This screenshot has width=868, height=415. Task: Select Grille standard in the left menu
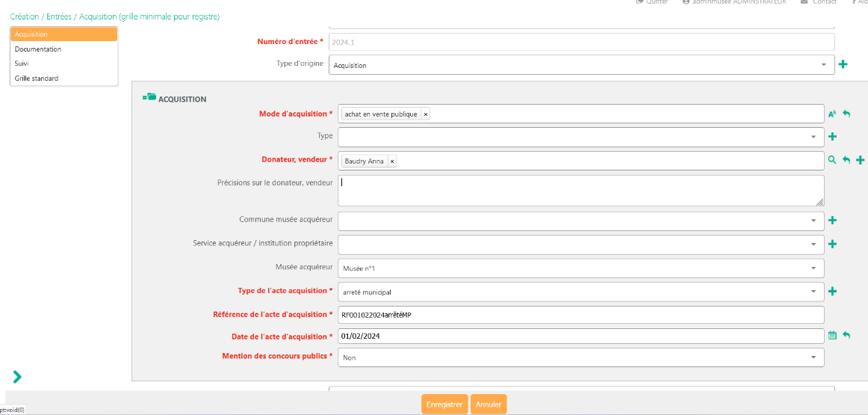click(x=37, y=79)
